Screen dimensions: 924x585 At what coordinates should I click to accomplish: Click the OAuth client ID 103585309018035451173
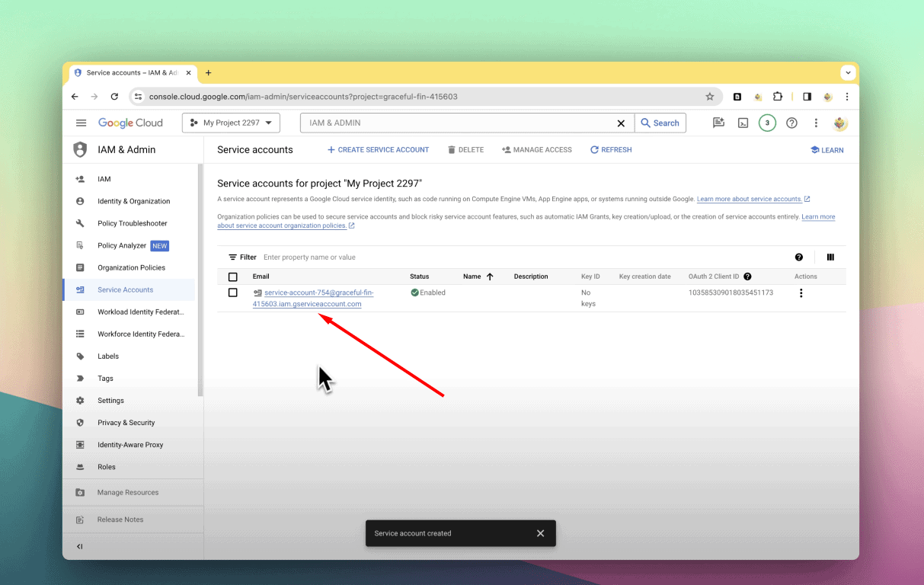point(731,292)
